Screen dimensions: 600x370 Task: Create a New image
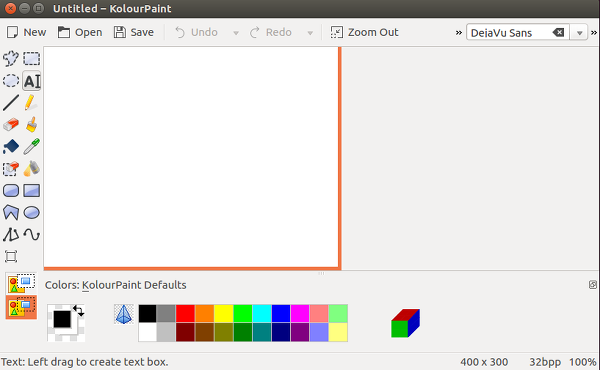26,33
